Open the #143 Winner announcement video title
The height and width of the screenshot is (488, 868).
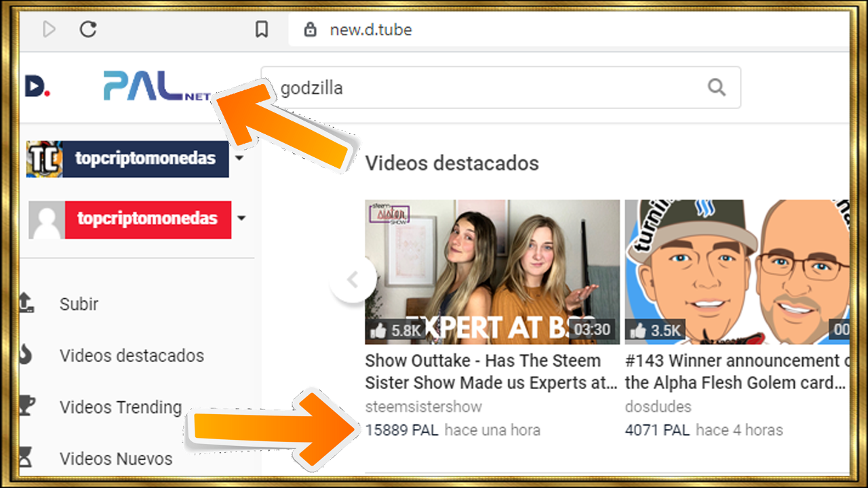737,371
